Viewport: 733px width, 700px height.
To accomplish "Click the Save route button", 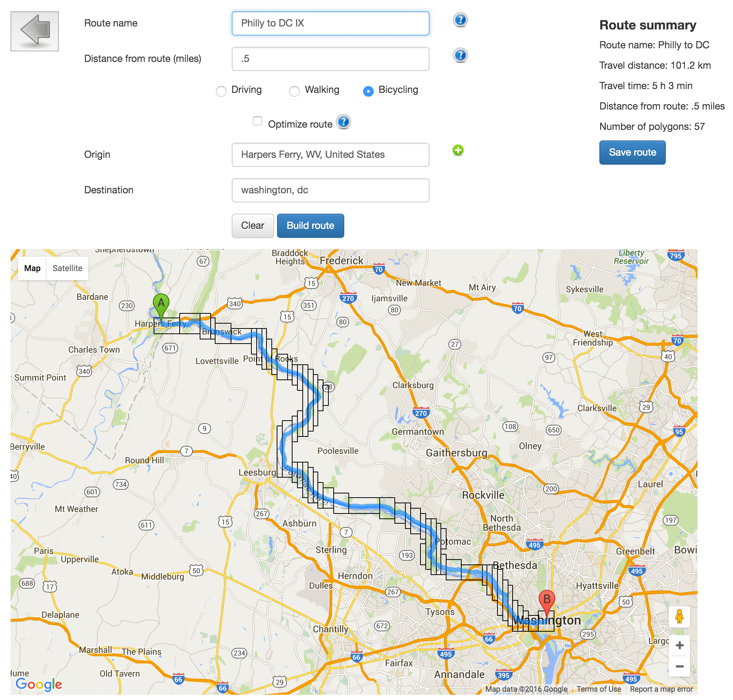I will (x=632, y=152).
